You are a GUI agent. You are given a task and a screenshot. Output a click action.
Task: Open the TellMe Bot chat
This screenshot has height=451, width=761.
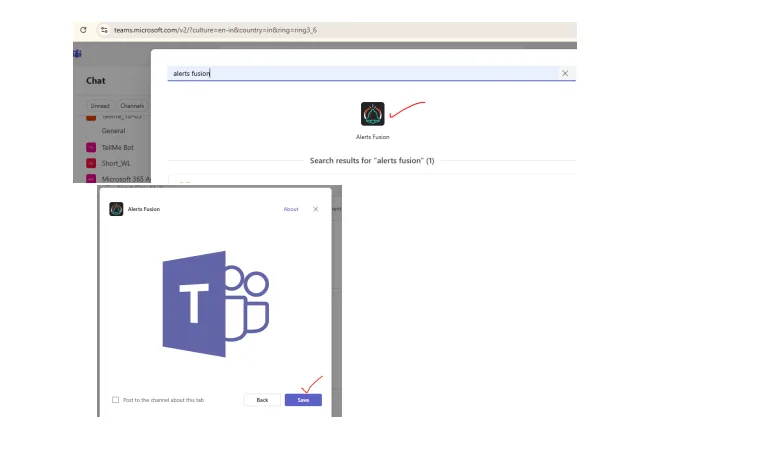(117, 148)
